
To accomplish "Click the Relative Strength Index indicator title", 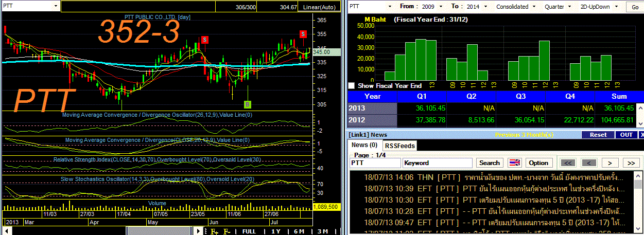I will pos(157,159).
